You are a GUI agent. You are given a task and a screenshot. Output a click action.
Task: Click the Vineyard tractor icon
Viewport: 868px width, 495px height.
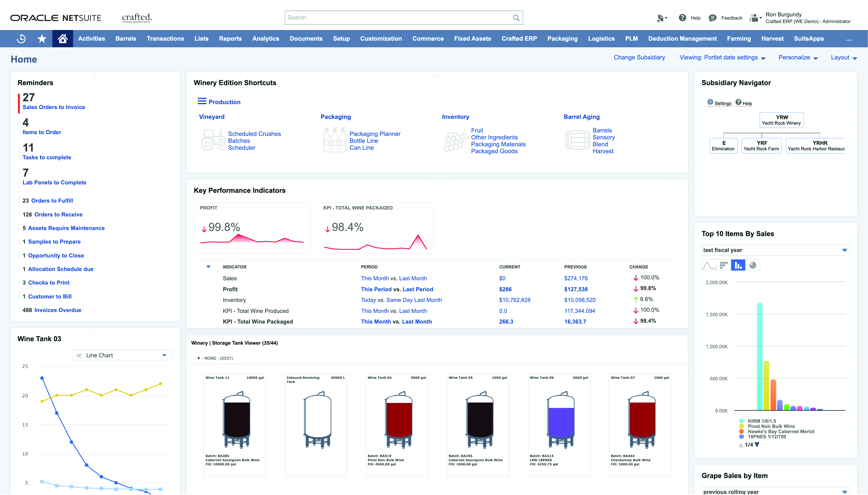click(213, 140)
